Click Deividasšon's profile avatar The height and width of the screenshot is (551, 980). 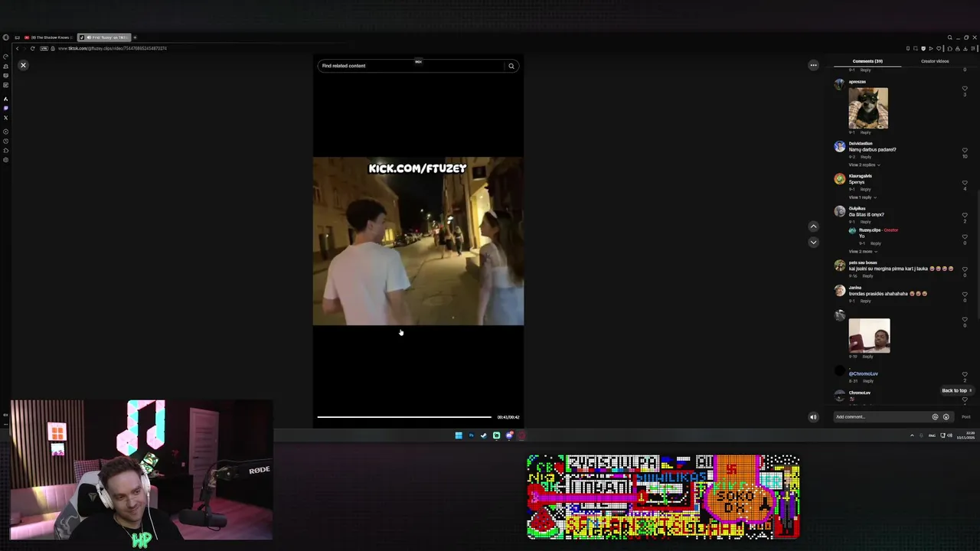(x=840, y=146)
